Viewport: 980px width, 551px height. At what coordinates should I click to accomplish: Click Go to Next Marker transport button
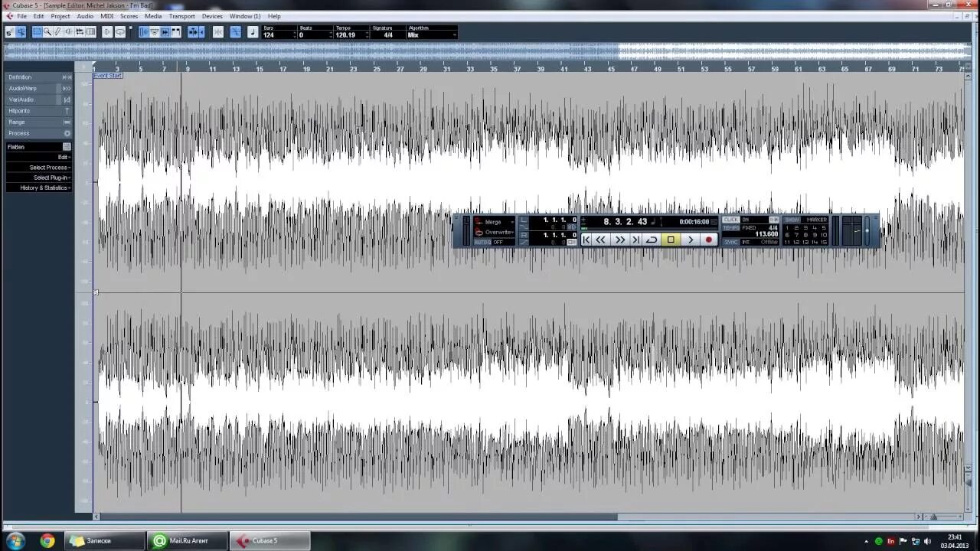click(635, 240)
